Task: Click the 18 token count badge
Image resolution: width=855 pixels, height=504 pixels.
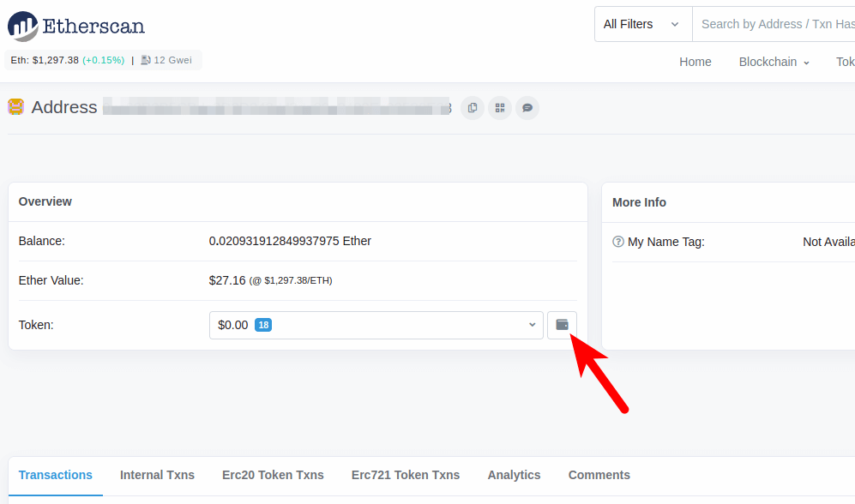Action: 263,325
